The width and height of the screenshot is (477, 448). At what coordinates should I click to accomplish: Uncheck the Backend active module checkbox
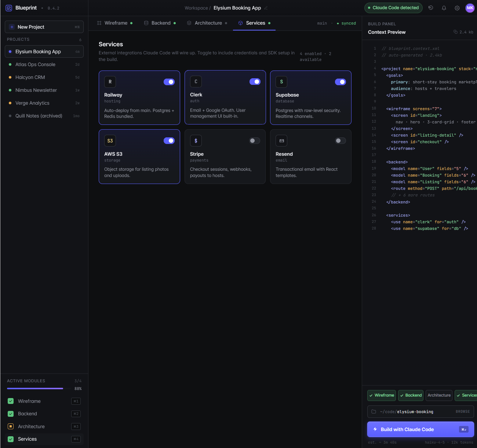(11, 414)
